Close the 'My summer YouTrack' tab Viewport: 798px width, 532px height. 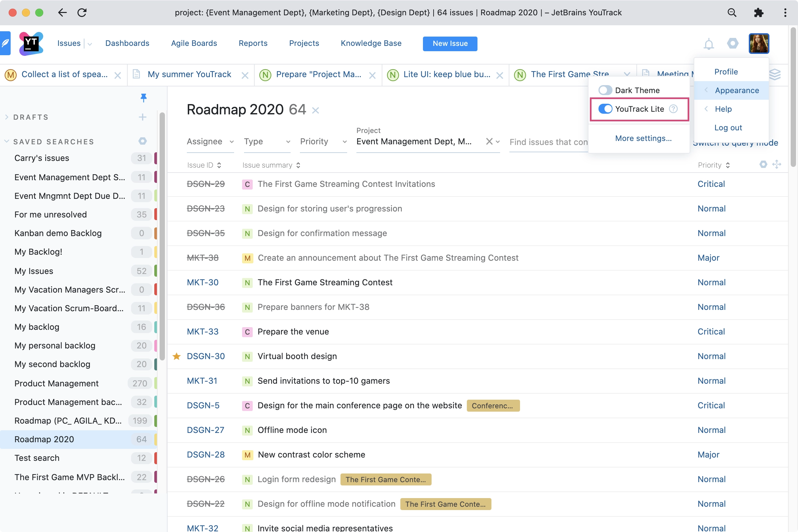(245, 75)
